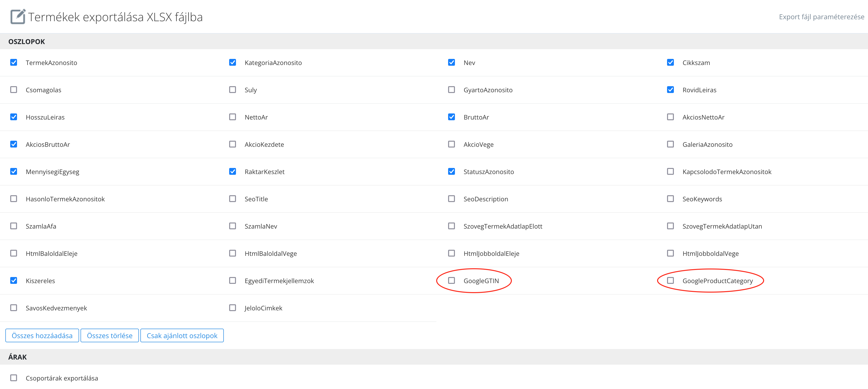Open Export fájl paraméterezése link
The image size is (868, 389).
822,17
